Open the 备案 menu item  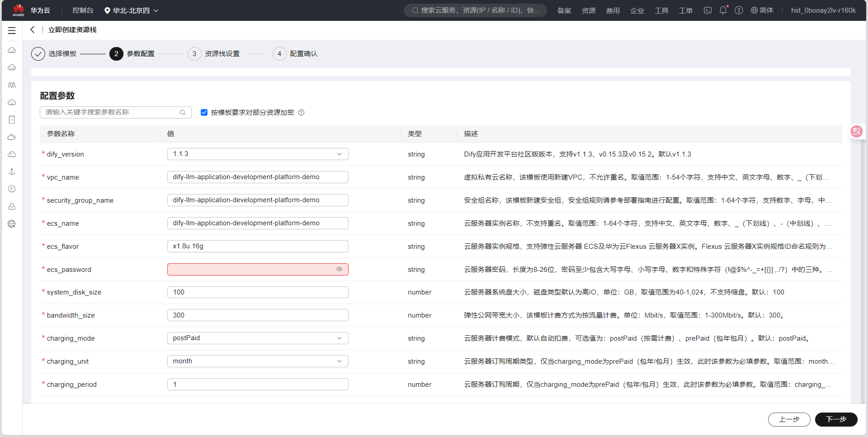[x=564, y=10]
